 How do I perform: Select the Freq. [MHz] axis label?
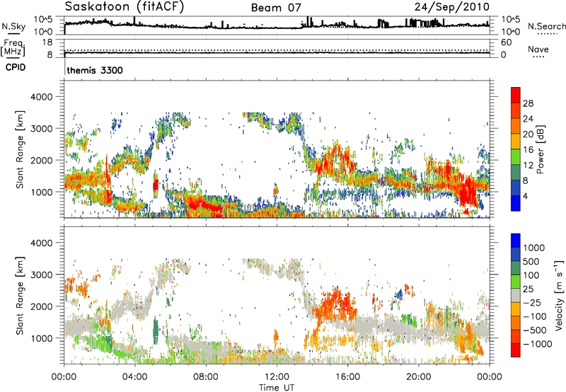pos(13,47)
